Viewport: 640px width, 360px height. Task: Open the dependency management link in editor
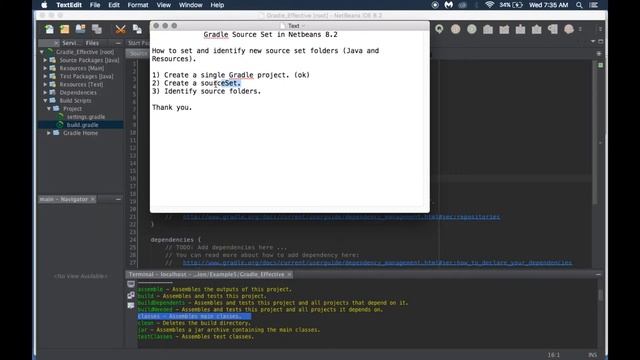click(x=377, y=262)
